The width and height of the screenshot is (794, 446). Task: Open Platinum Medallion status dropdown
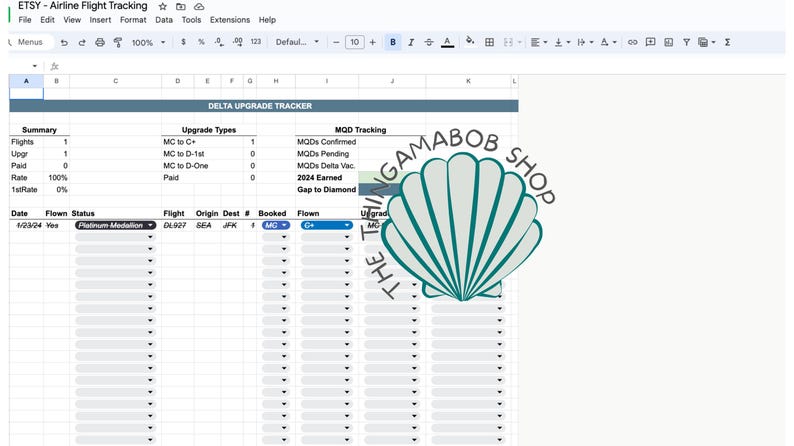pos(115,225)
